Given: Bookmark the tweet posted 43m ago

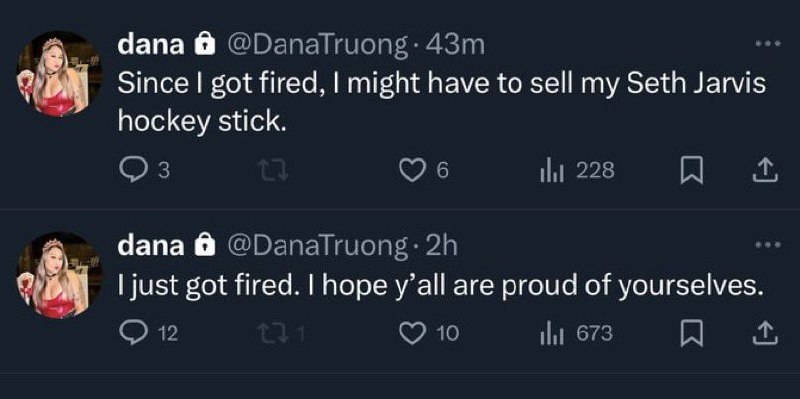Looking at the screenshot, I should [x=692, y=171].
